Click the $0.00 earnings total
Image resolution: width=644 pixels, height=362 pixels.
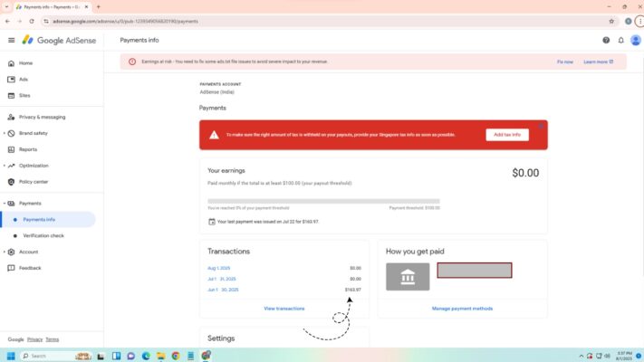point(525,173)
